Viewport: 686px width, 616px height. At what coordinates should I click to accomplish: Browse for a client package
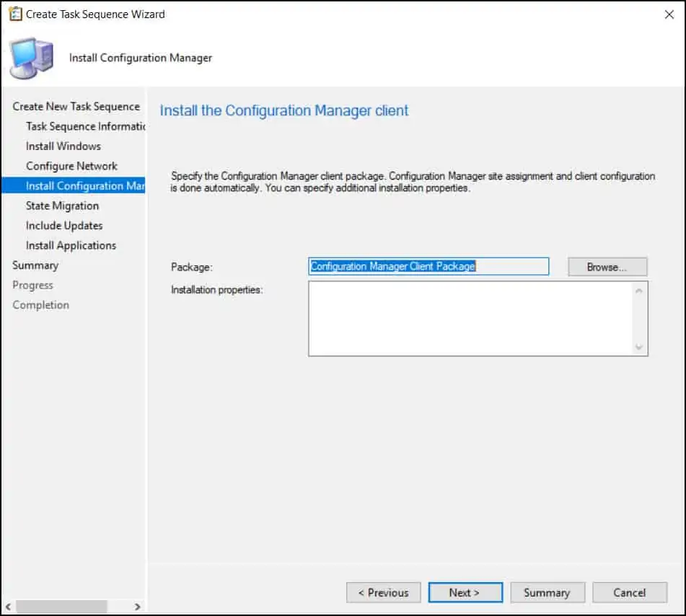coord(607,267)
